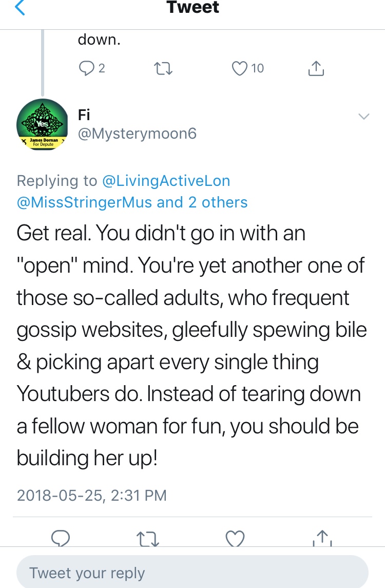The height and width of the screenshot is (588, 385).
Task: Reply to Fi's tweet using comment icon
Action: 61,538
